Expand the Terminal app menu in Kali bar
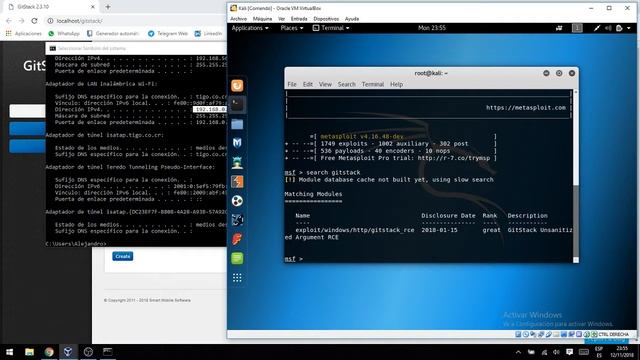Image resolution: width=640 pixels, height=360 pixels. click(331, 28)
